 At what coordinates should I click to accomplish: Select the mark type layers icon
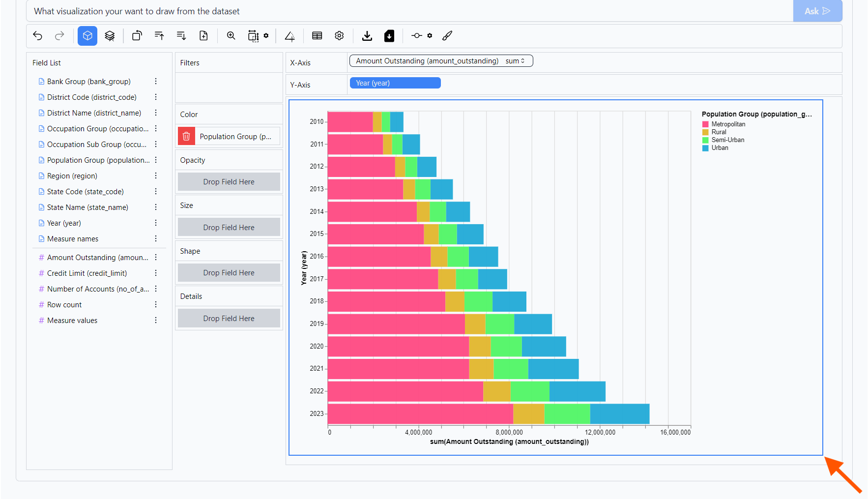point(110,36)
